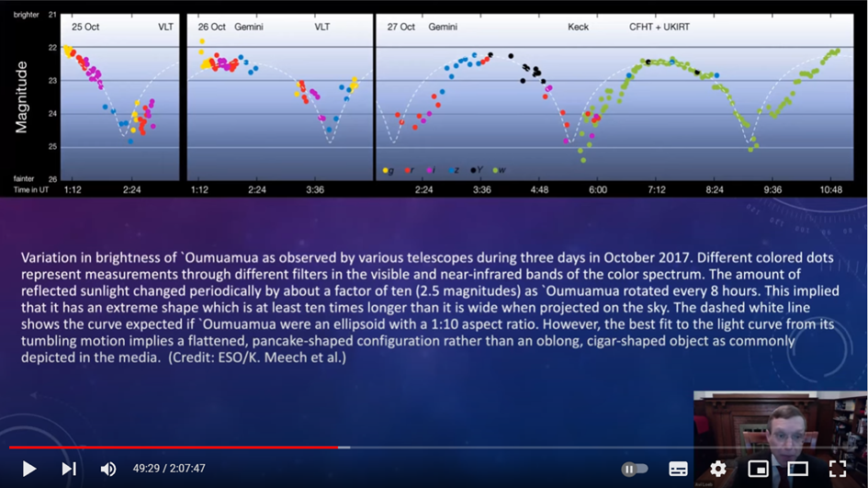Click the 4:48 time tick label
This screenshot has height=488, width=868.
540,189
